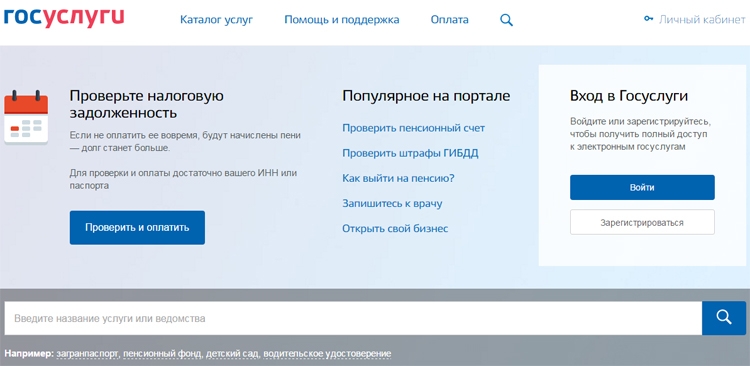Click the Зарегистрироваться button
The width and height of the screenshot is (750, 366).
point(642,222)
